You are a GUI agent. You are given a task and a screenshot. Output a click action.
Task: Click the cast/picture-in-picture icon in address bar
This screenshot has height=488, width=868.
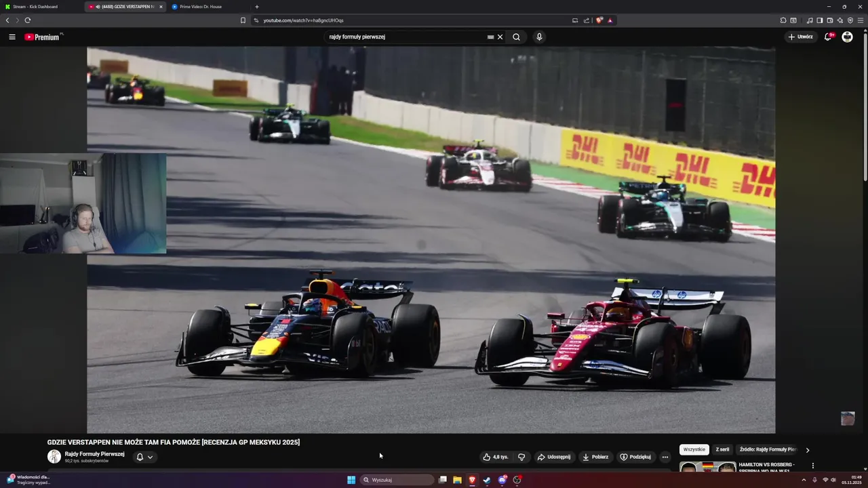click(575, 20)
